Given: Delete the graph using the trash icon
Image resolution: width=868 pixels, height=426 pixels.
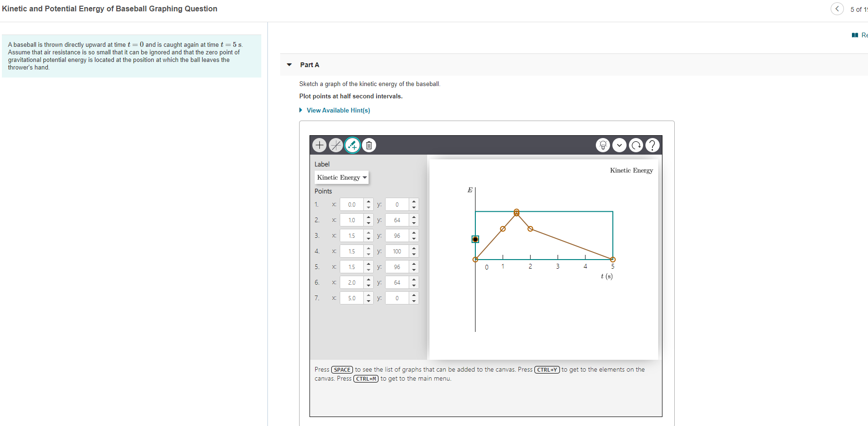Looking at the screenshot, I should 369,145.
